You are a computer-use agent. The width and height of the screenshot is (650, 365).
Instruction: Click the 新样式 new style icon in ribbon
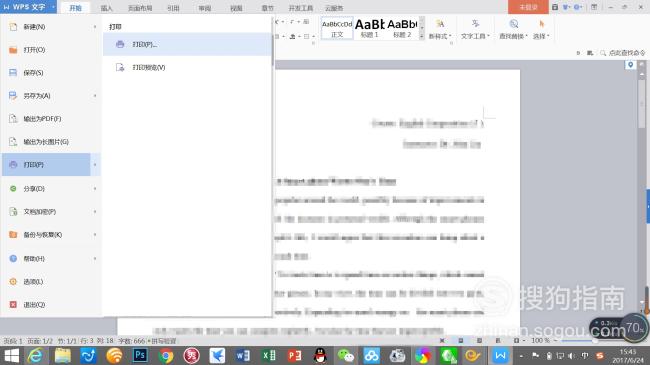[x=440, y=24]
